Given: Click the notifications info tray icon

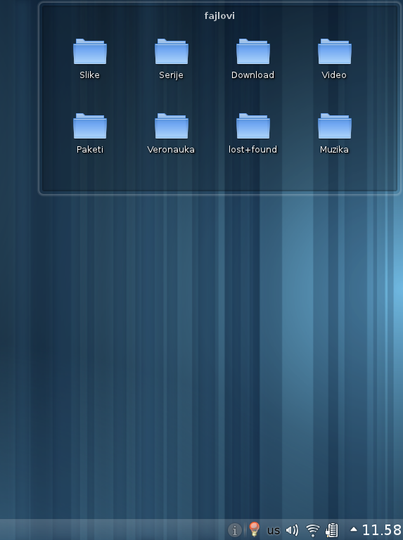Looking at the screenshot, I should click(235, 530).
